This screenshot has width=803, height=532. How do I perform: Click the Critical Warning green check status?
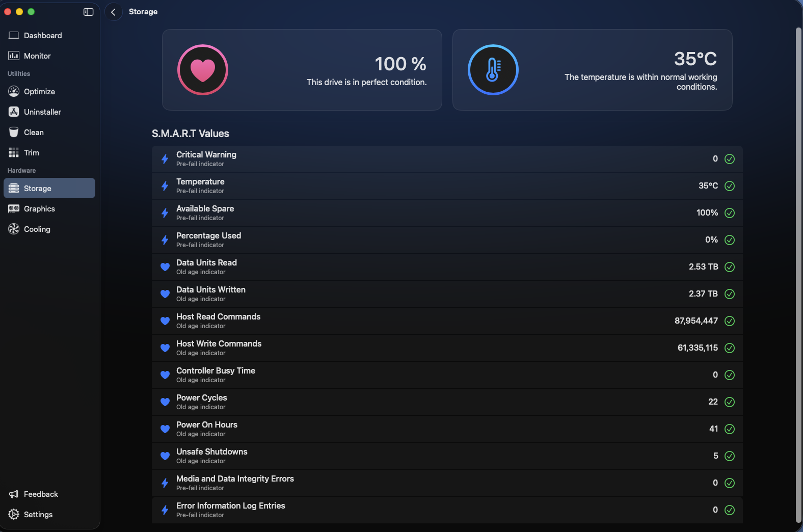[730, 159]
